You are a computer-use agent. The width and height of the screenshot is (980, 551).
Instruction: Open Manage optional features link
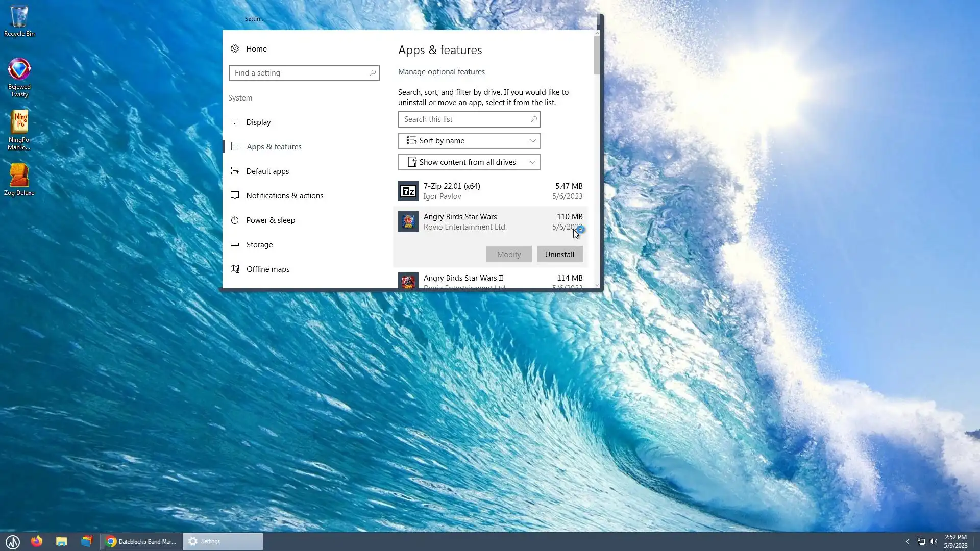pyautogui.click(x=441, y=72)
